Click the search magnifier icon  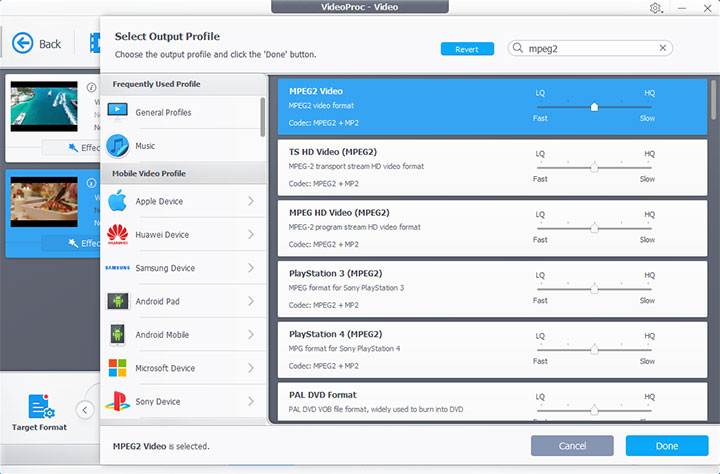[x=518, y=48]
